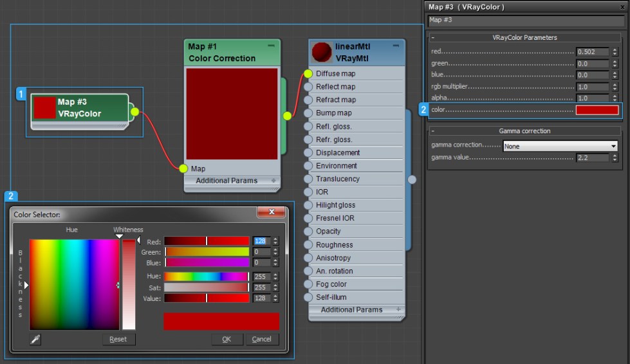Adjust the red parameter spinner arrows

[615, 52]
